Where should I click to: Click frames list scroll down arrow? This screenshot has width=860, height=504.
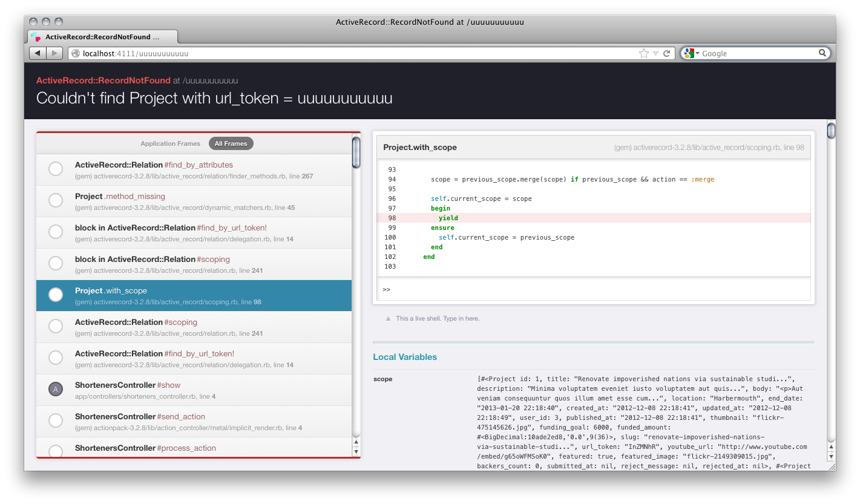[356, 451]
